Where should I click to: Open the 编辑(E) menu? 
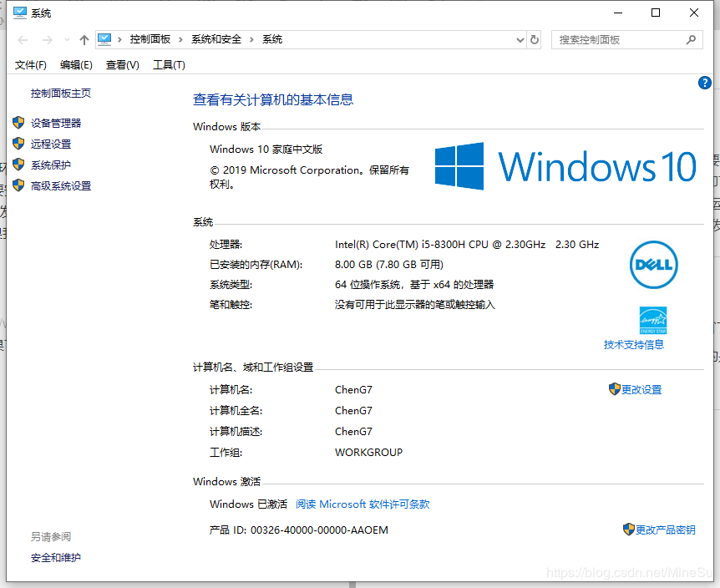tap(76, 65)
